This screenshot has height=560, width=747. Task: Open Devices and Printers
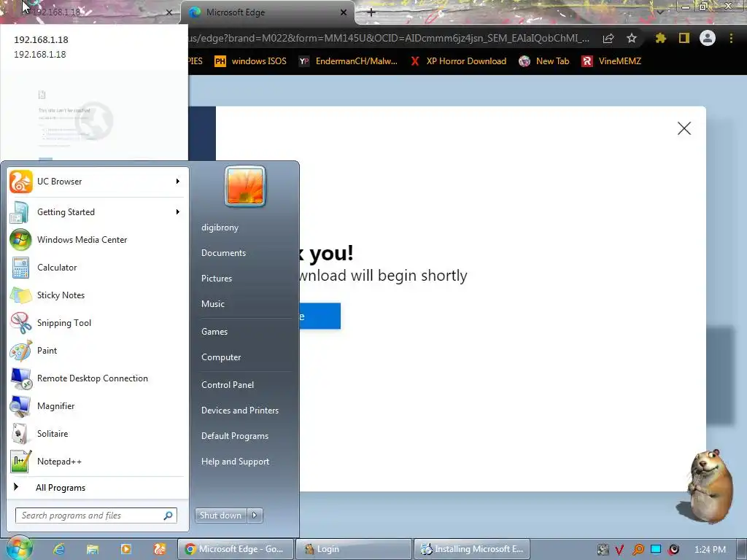point(240,411)
